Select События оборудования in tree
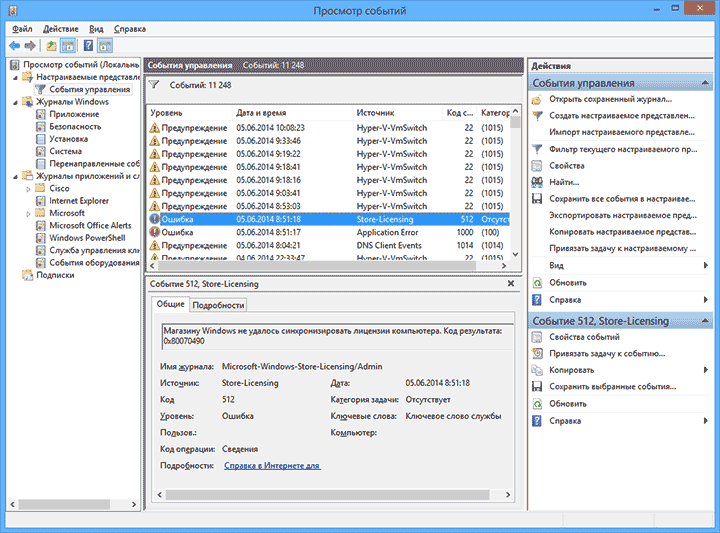 click(94, 263)
